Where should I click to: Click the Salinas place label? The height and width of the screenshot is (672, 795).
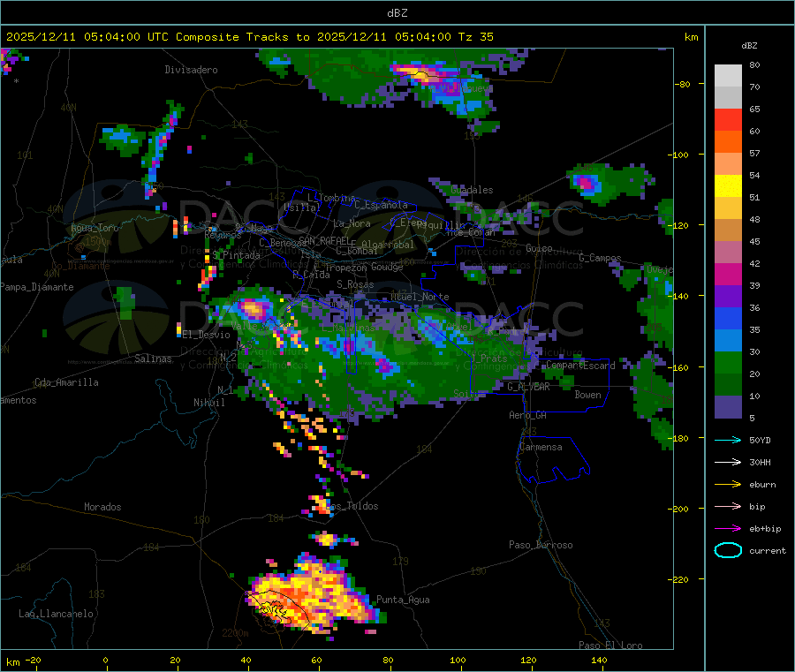pyautogui.click(x=153, y=359)
